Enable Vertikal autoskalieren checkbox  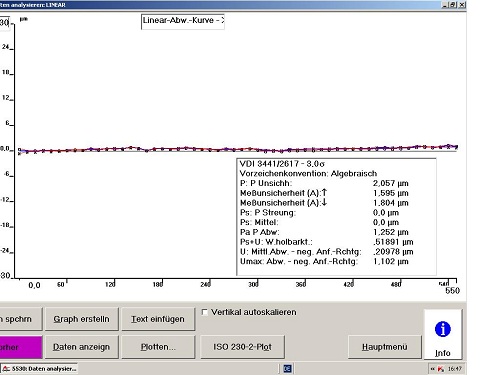tap(205, 312)
